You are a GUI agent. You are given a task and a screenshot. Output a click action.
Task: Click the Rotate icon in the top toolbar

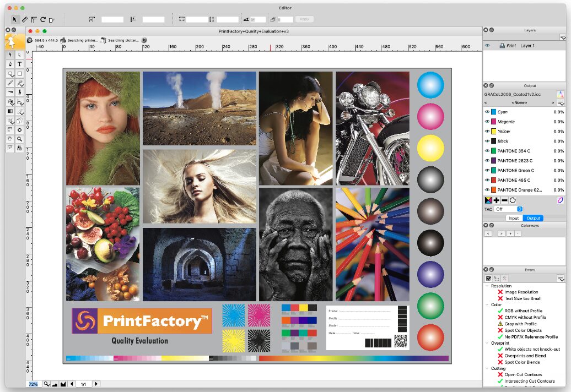[x=42, y=19]
